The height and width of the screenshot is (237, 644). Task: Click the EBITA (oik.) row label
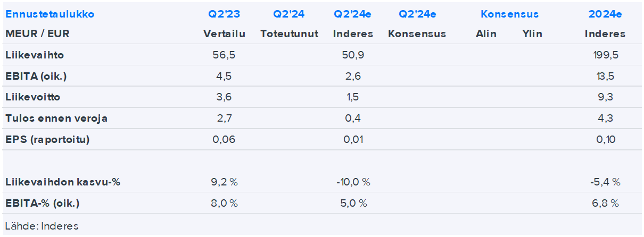click(x=36, y=76)
